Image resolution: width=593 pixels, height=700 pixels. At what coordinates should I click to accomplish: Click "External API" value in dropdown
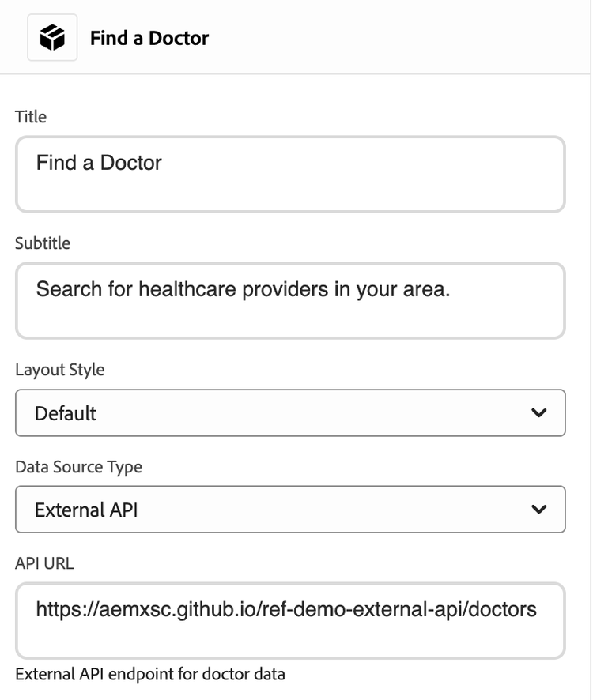coord(86,510)
